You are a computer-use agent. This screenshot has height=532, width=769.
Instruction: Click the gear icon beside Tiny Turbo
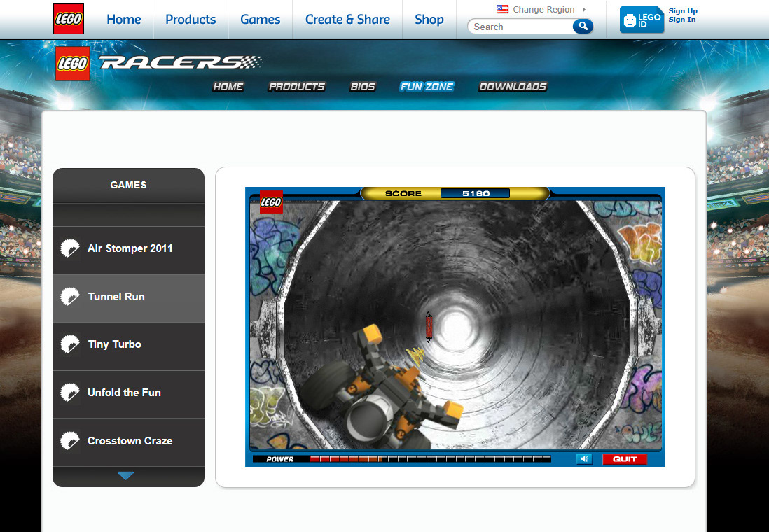click(69, 344)
